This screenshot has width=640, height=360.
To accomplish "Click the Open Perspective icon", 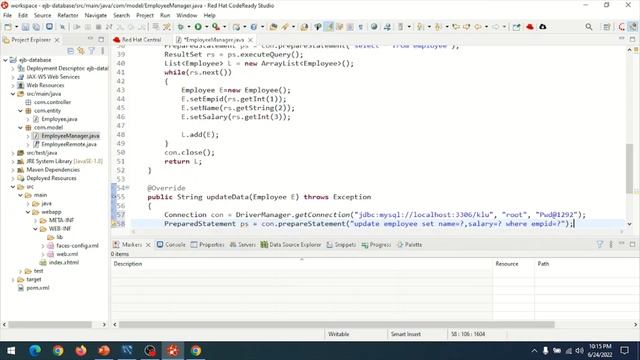I will [x=607, y=27].
